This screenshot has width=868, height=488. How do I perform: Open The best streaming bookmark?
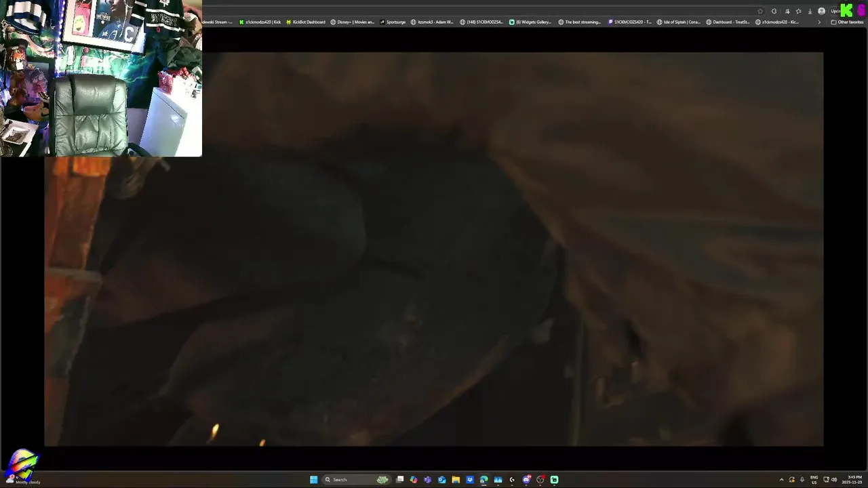tap(580, 22)
